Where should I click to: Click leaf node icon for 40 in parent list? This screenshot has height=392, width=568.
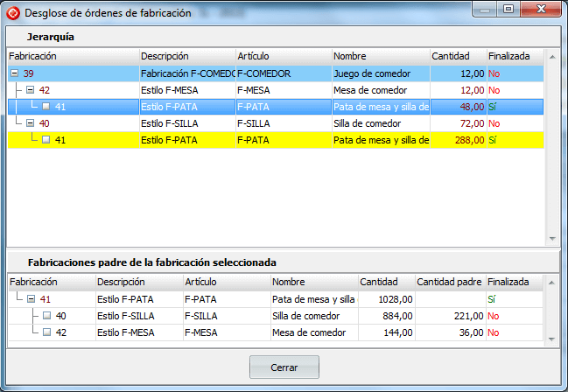point(47,316)
